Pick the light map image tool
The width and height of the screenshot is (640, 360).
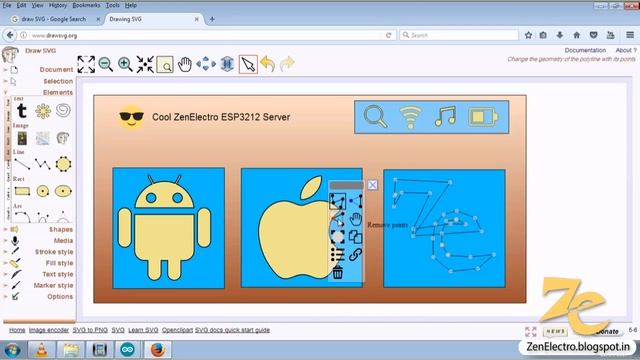pyautogui.click(x=42, y=138)
